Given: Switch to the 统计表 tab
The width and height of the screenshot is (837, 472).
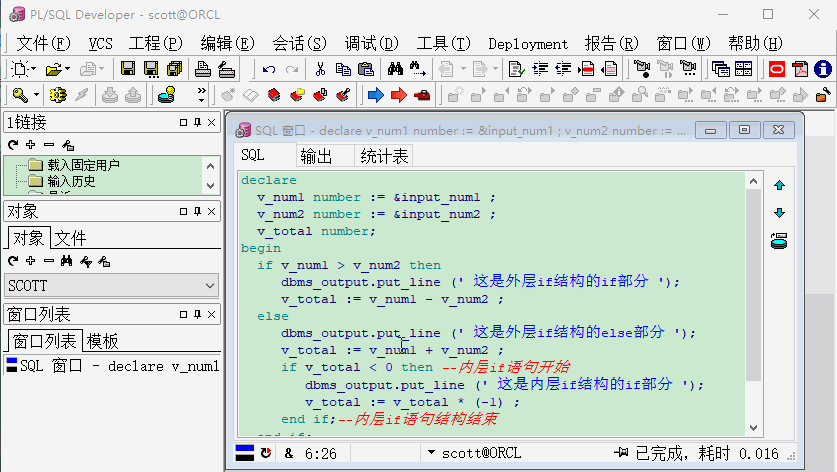Looking at the screenshot, I should pyautogui.click(x=384, y=156).
